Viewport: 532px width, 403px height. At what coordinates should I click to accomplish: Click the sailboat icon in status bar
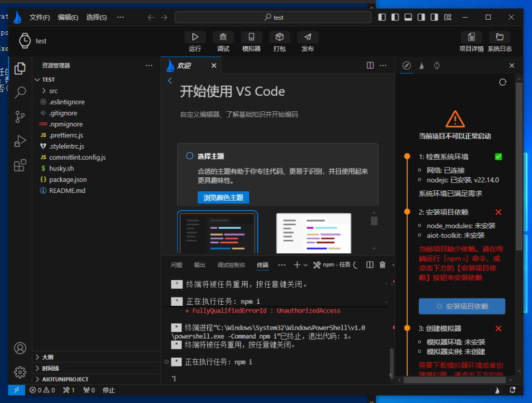tap(497, 390)
